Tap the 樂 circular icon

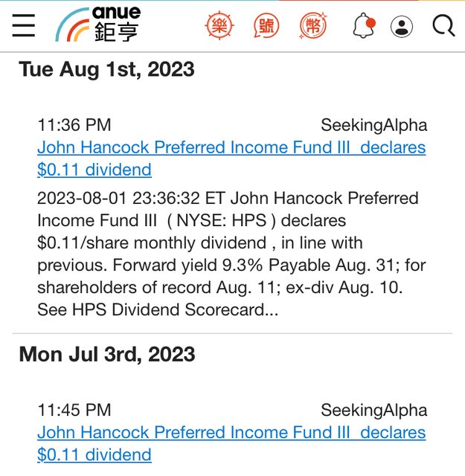(x=218, y=27)
